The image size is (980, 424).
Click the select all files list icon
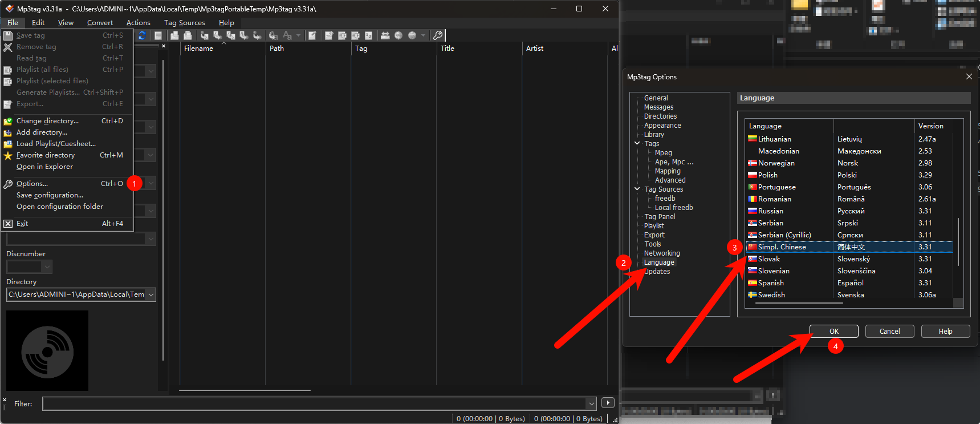[x=158, y=35]
